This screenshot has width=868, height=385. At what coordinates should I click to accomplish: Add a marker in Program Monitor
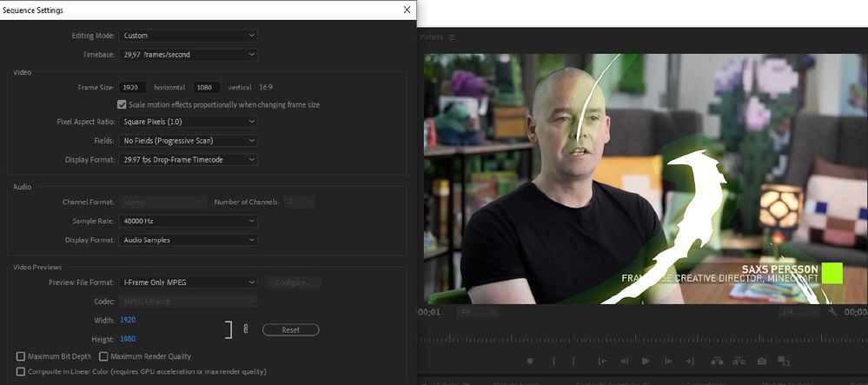[530, 362]
